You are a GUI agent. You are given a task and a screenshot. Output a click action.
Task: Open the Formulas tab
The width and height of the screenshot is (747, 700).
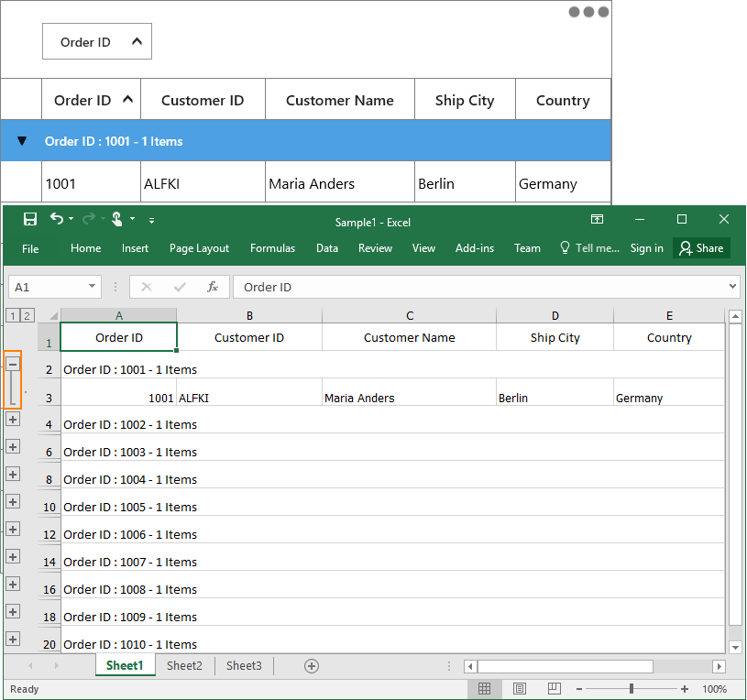(272, 248)
